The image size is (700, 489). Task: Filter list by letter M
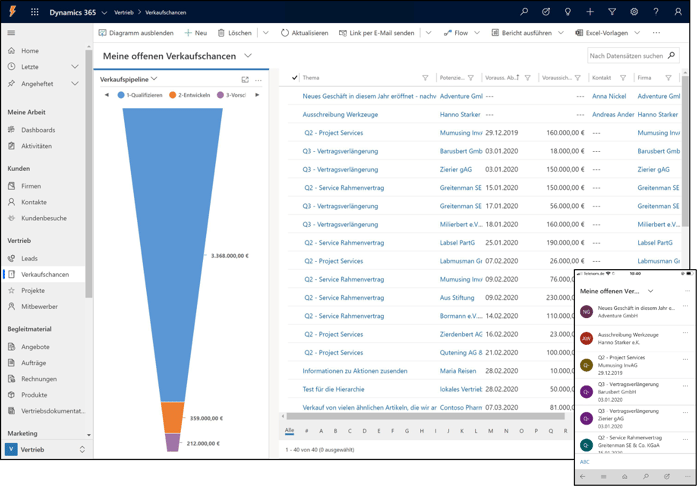491,431
